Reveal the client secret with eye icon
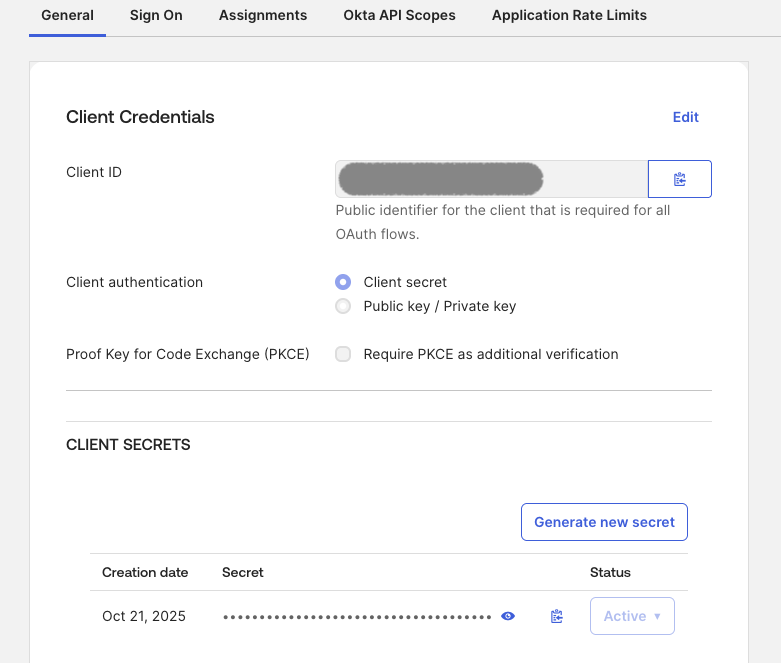Screen dimensions: 781x663 [x=508, y=616]
